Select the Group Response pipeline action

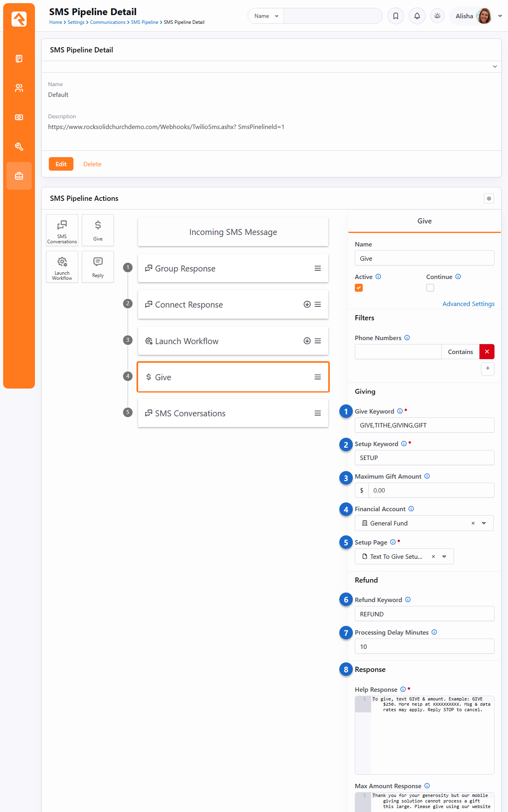[x=233, y=269]
